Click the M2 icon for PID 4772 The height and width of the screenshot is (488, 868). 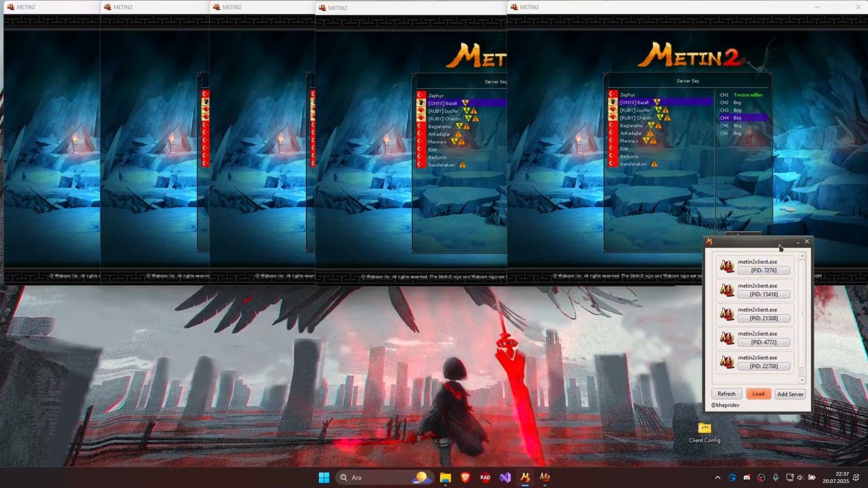coord(728,338)
